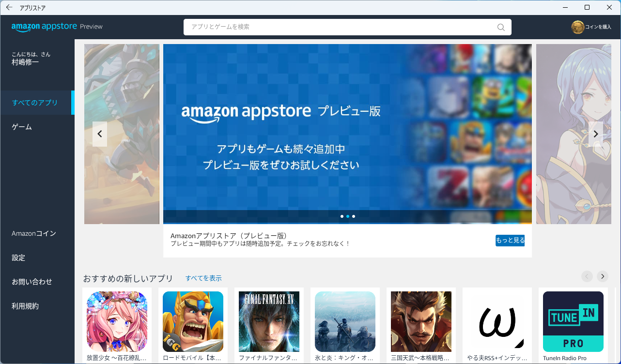Open Final Fantasy XV app icon

click(269, 321)
